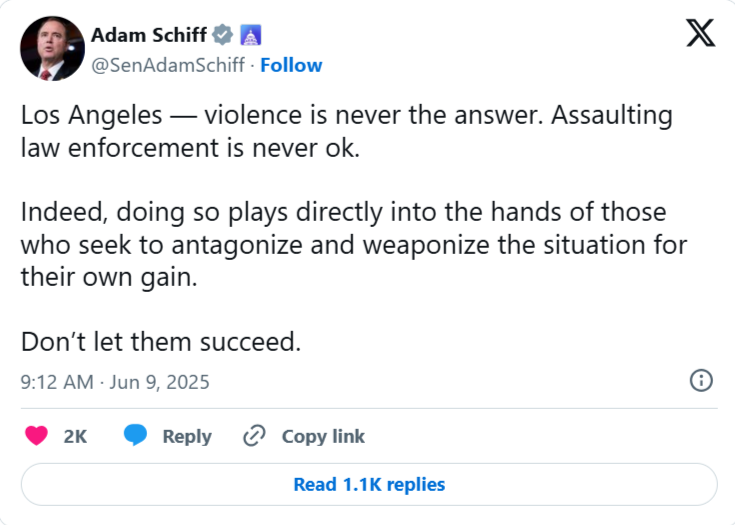Open Read 1.1K replies button
The width and height of the screenshot is (735, 525).
click(368, 484)
